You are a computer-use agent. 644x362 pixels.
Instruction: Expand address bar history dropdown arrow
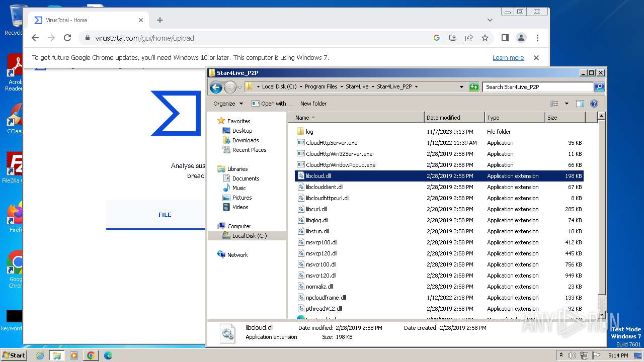coord(461,86)
